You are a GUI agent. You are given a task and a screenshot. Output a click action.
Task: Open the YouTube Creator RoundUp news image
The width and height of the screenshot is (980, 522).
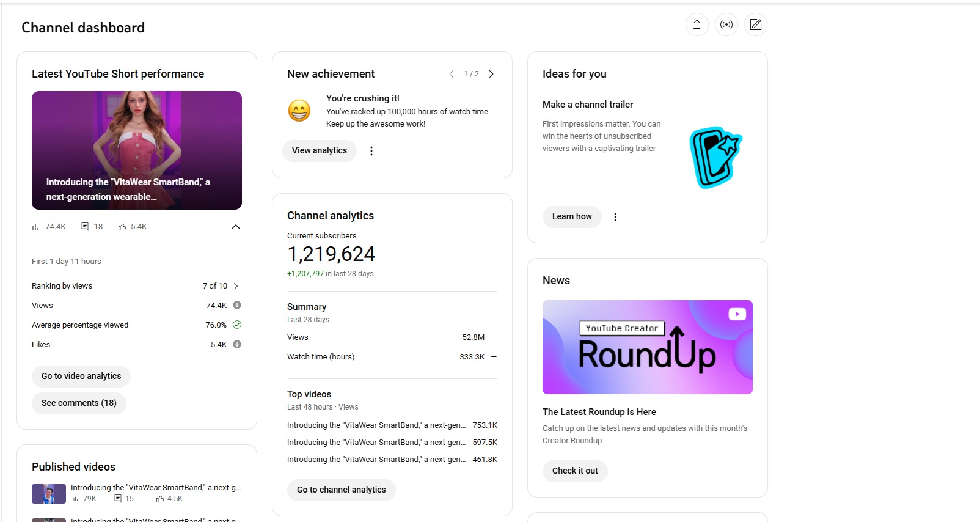(648, 347)
